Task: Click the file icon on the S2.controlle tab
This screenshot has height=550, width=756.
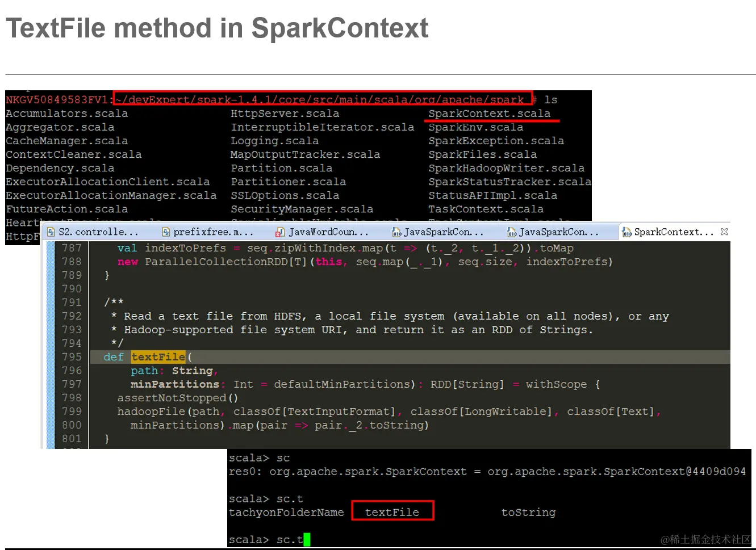Action: coord(51,232)
